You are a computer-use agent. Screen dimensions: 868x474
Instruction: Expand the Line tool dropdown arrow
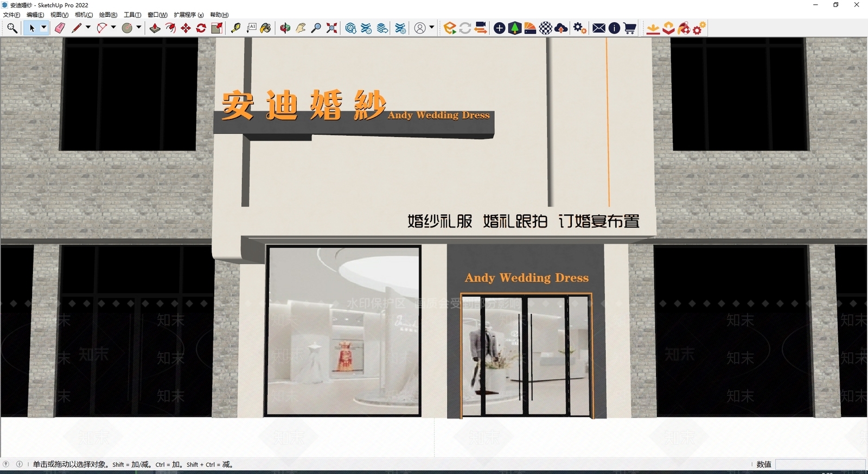[88, 28]
